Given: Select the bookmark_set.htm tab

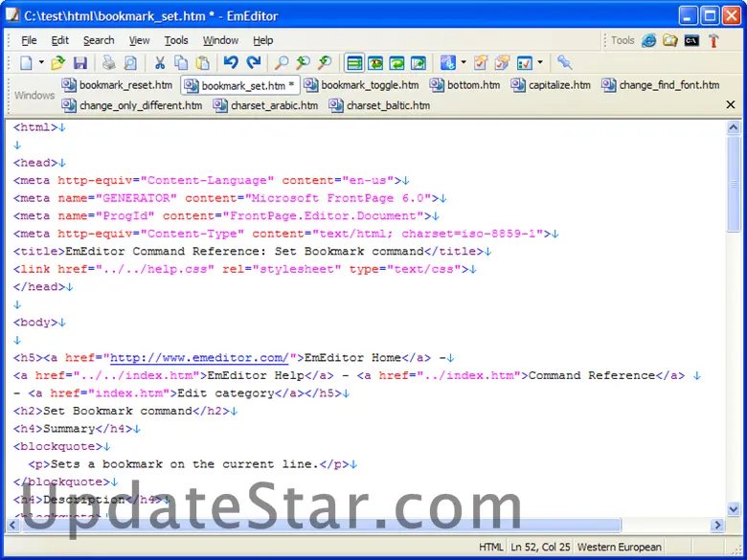Looking at the screenshot, I should 240,86.
